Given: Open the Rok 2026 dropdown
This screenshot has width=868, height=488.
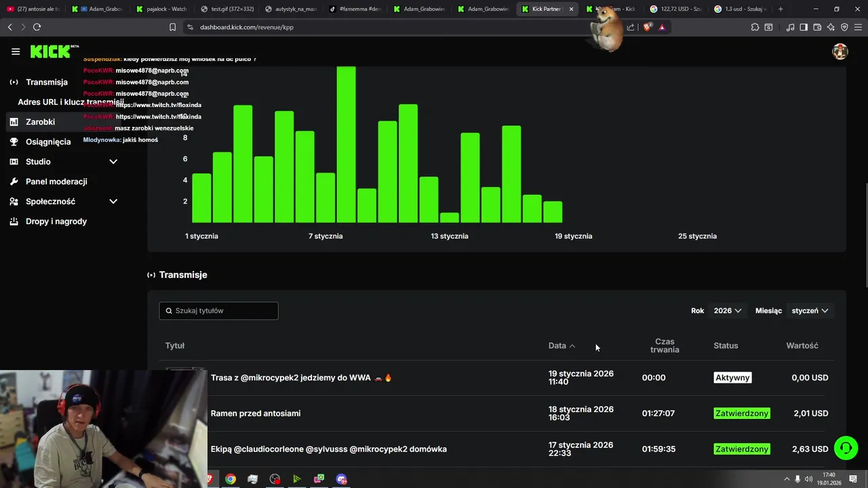Looking at the screenshot, I should 728,310.
